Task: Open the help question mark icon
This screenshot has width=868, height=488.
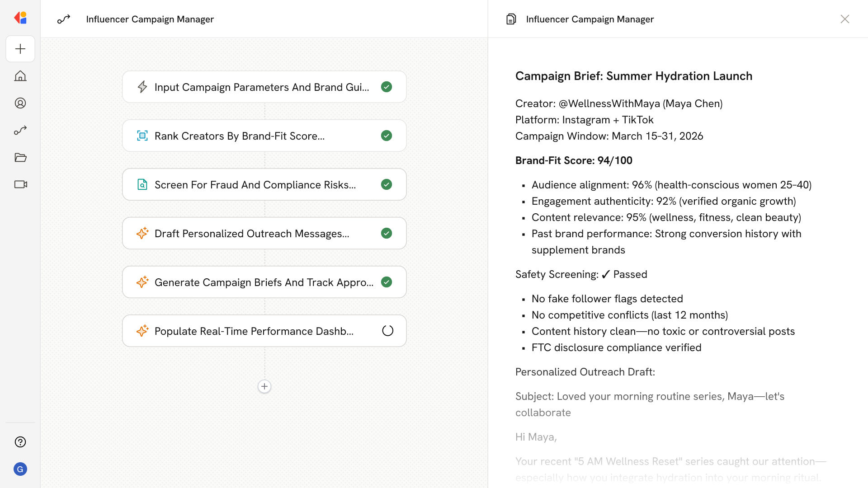Action: tap(20, 442)
